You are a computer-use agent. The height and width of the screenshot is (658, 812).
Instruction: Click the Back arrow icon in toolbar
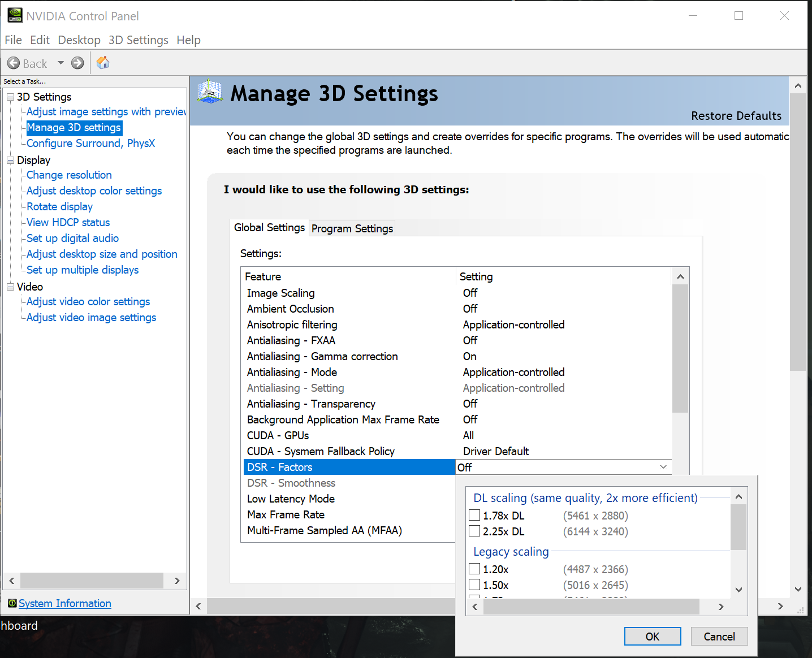coord(14,63)
